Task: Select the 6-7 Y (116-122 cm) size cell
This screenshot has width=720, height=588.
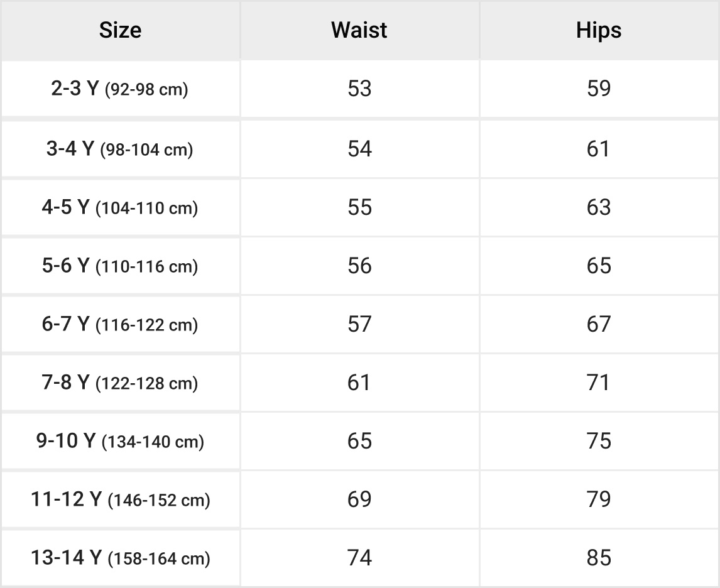Action: click(120, 324)
